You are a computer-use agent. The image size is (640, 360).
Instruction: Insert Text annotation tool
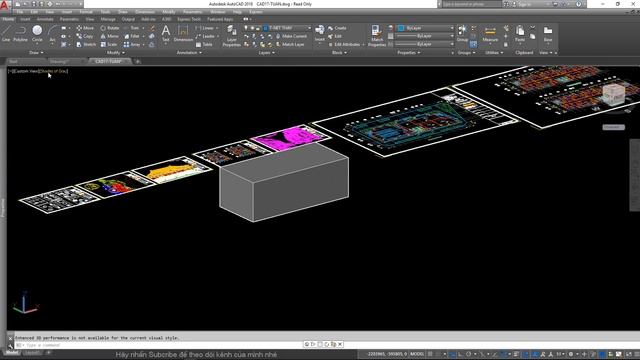click(165, 33)
